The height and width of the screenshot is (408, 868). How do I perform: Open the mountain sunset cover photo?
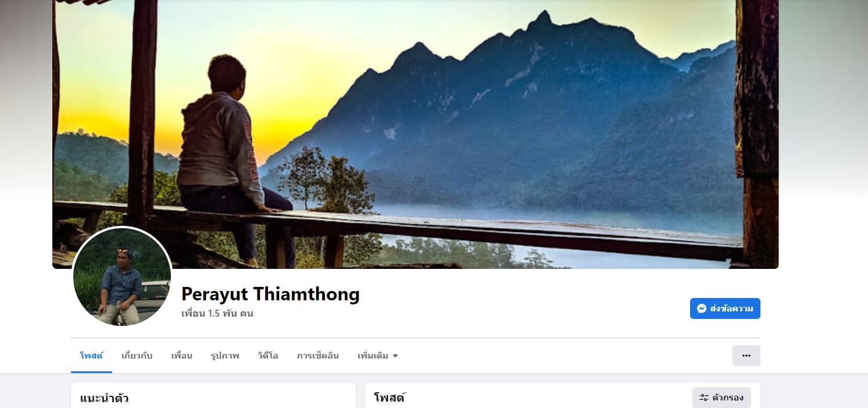tap(415, 134)
